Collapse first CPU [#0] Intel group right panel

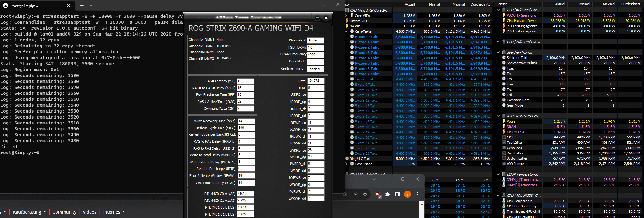(x=498, y=10)
